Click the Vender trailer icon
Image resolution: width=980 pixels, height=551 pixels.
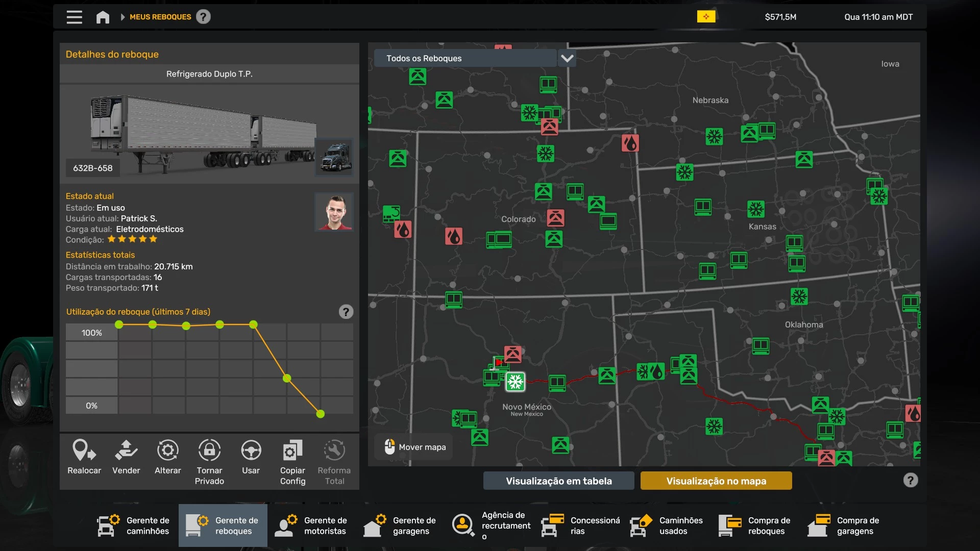tap(126, 451)
